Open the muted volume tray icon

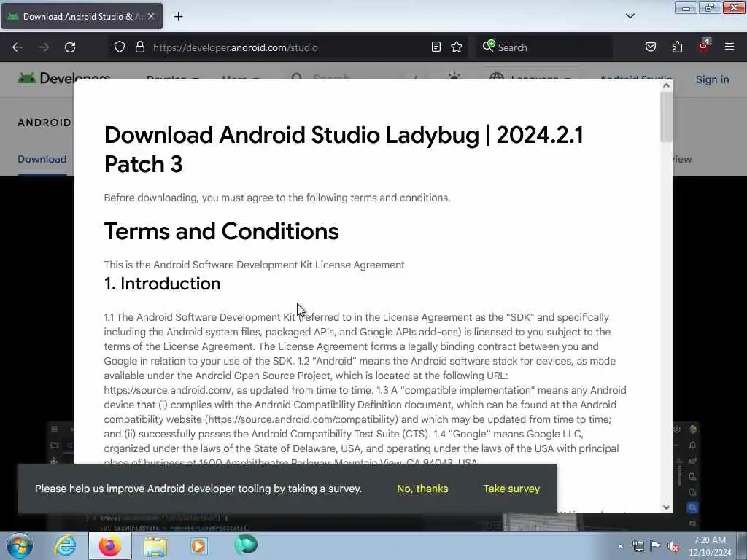(673, 547)
